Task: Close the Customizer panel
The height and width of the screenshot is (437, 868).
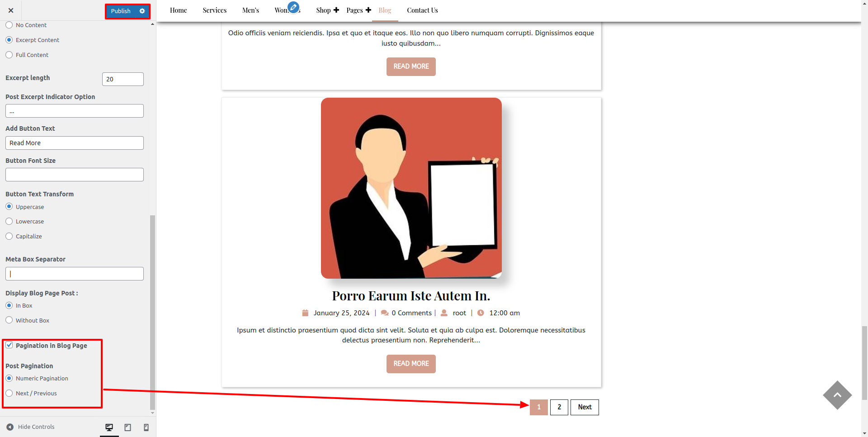Action: coord(11,10)
